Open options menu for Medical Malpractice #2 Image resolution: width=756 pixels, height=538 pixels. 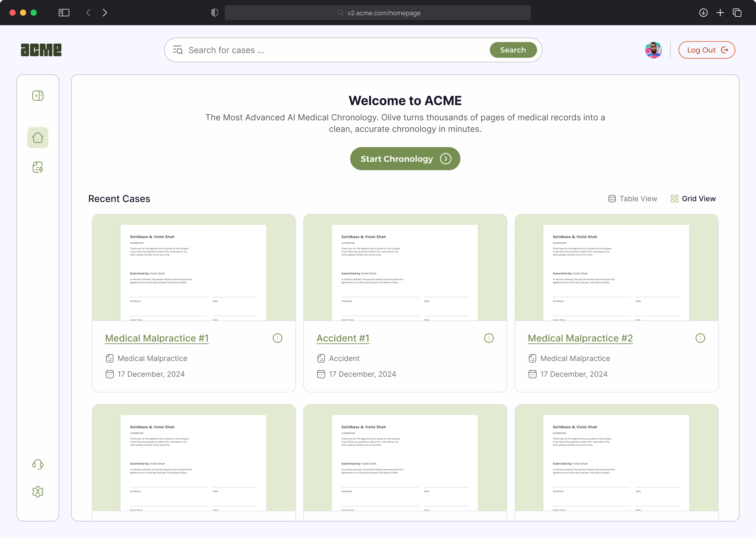700,338
